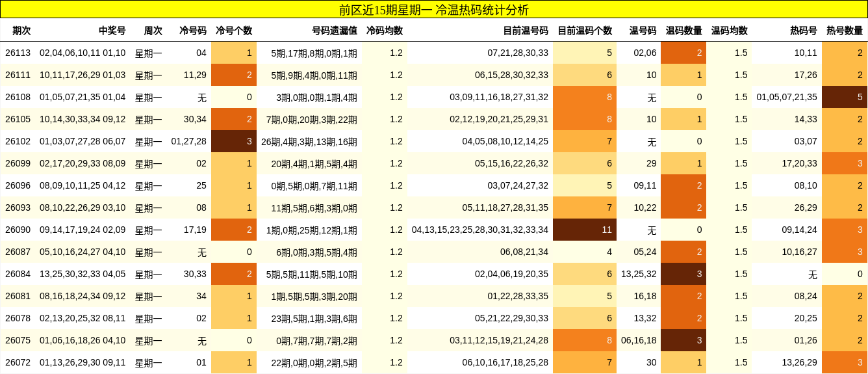This screenshot has height=374, width=868.
Task: Click period number 26081
Action: pos(18,297)
